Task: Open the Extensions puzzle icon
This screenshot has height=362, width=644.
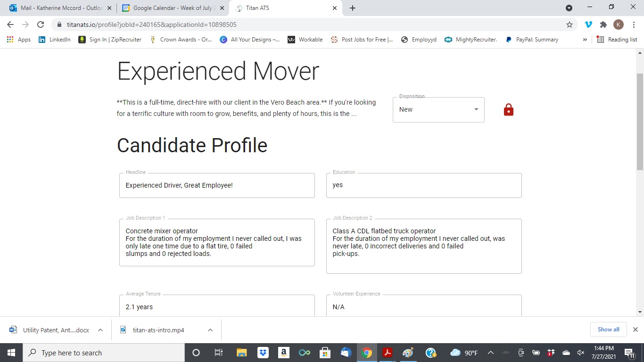Action: pyautogui.click(x=603, y=25)
